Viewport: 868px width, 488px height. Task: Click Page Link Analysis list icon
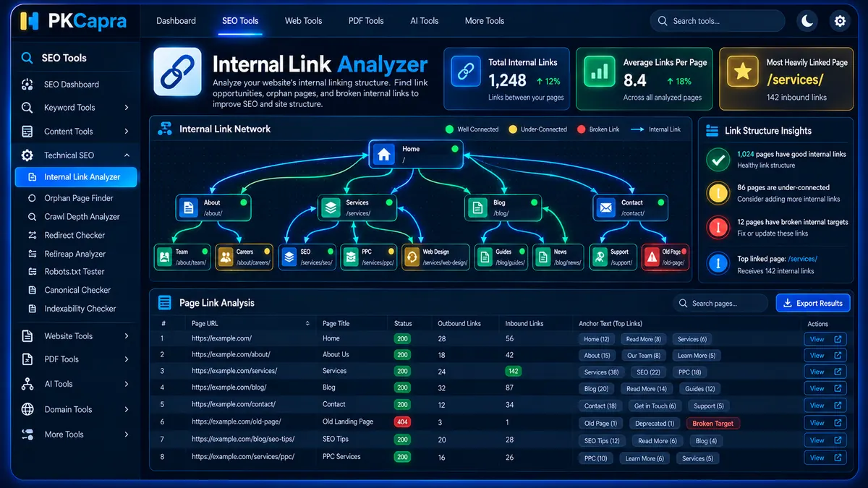point(165,303)
